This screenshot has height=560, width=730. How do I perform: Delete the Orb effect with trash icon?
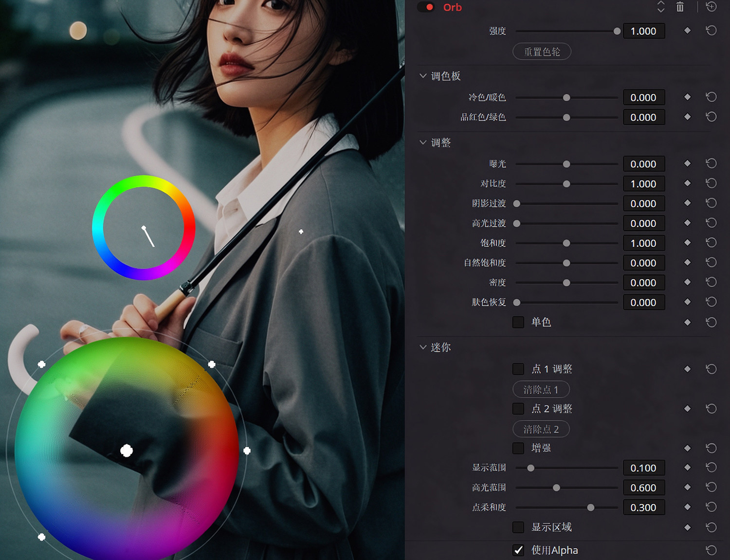[x=680, y=7]
